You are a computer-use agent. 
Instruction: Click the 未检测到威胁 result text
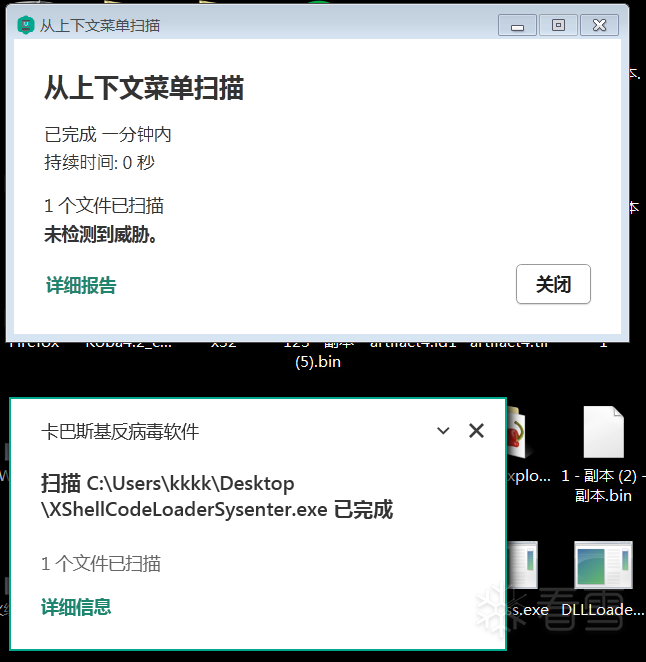100,235
